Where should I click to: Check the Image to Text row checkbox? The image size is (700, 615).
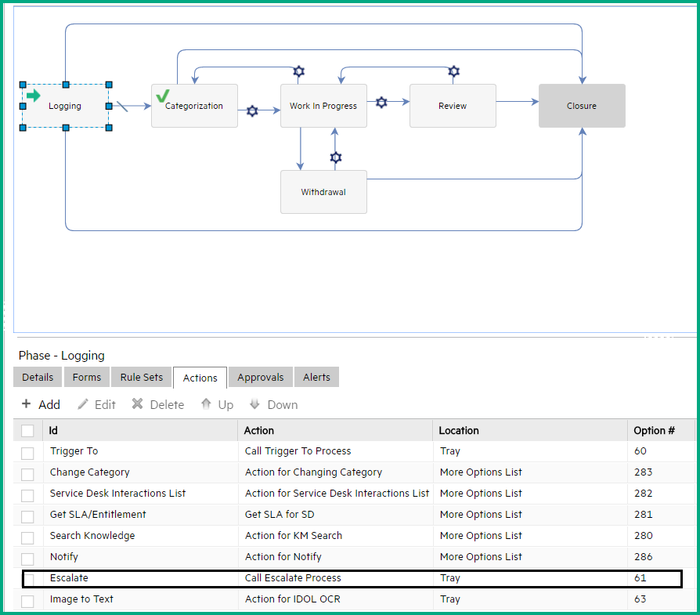[27, 601]
